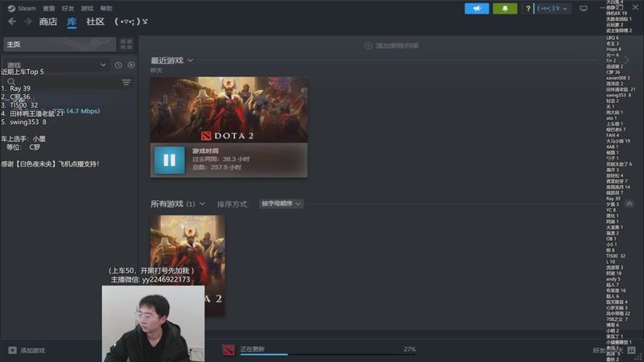The width and height of the screenshot is (644, 362).
Task: Open the profile name tab in navigation
Action: click(x=131, y=22)
